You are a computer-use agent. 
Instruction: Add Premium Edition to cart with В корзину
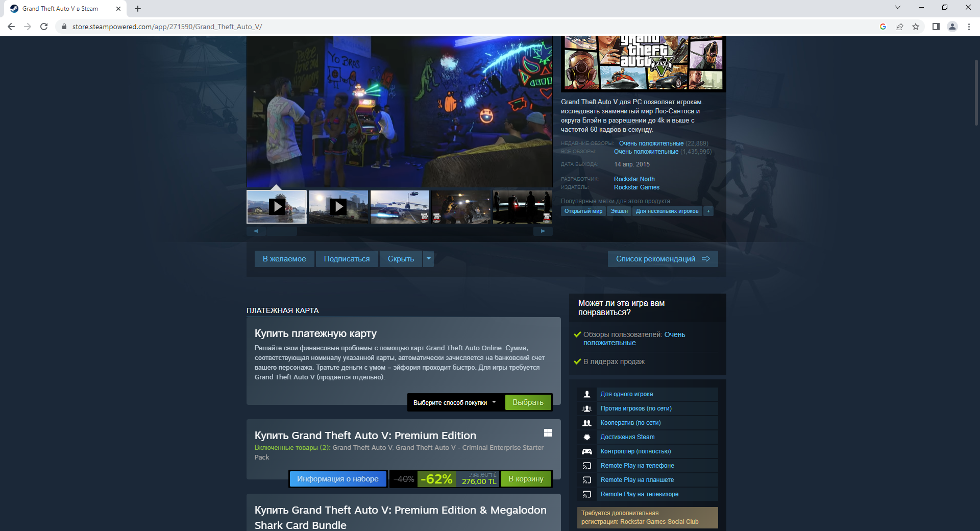pyautogui.click(x=526, y=479)
